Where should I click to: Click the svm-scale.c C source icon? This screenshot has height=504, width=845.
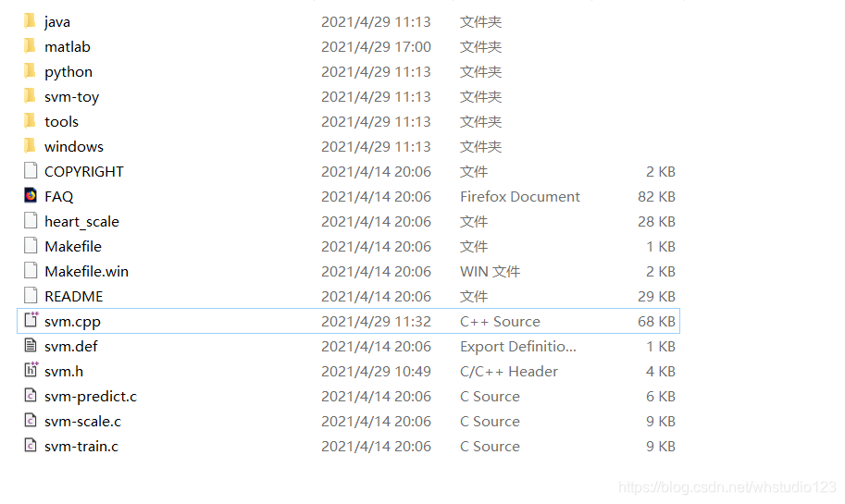point(31,420)
